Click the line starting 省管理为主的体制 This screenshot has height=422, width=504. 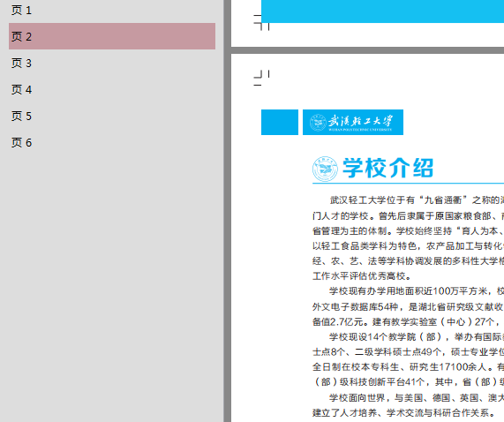(x=408, y=231)
